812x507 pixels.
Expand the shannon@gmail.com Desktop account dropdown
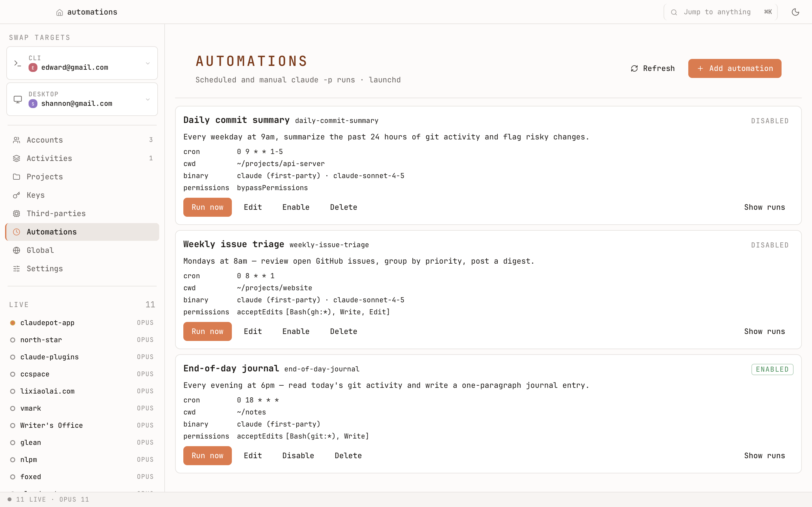(x=148, y=99)
